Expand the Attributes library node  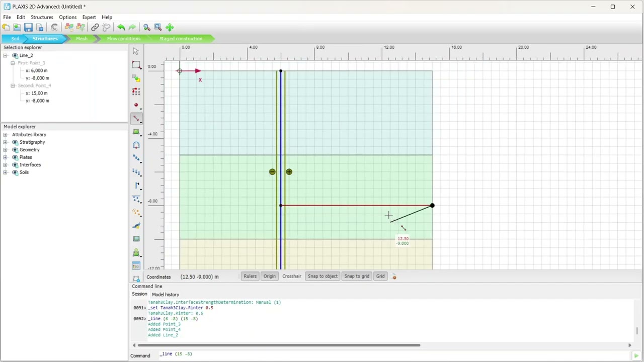(5, 135)
